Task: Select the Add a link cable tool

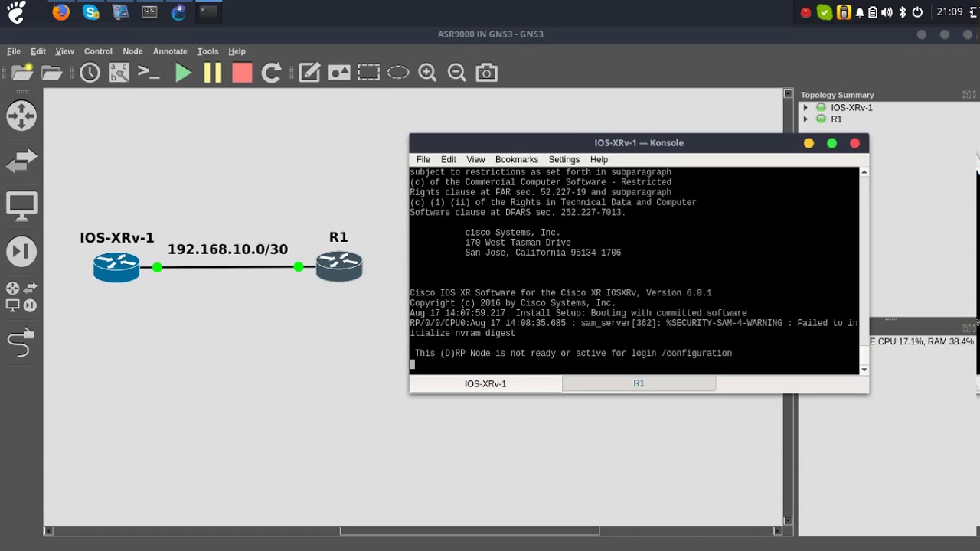Action: pyautogui.click(x=21, y=343)
